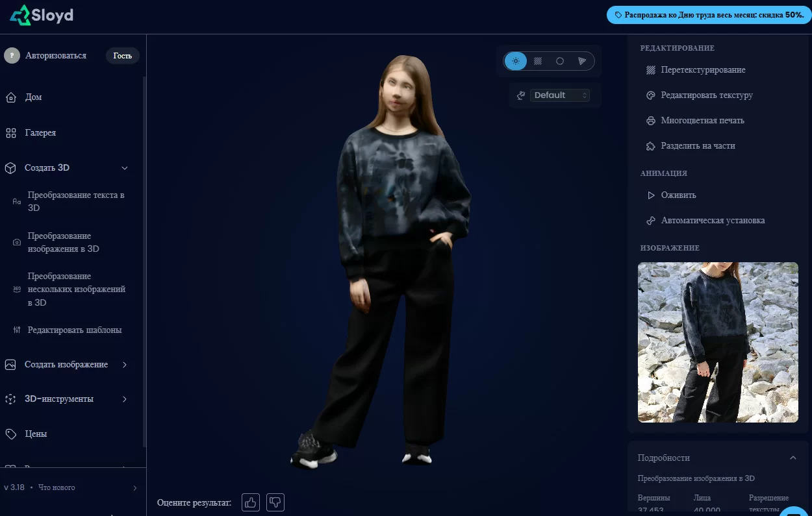Click the Гость badge

(x=122, y=56)
